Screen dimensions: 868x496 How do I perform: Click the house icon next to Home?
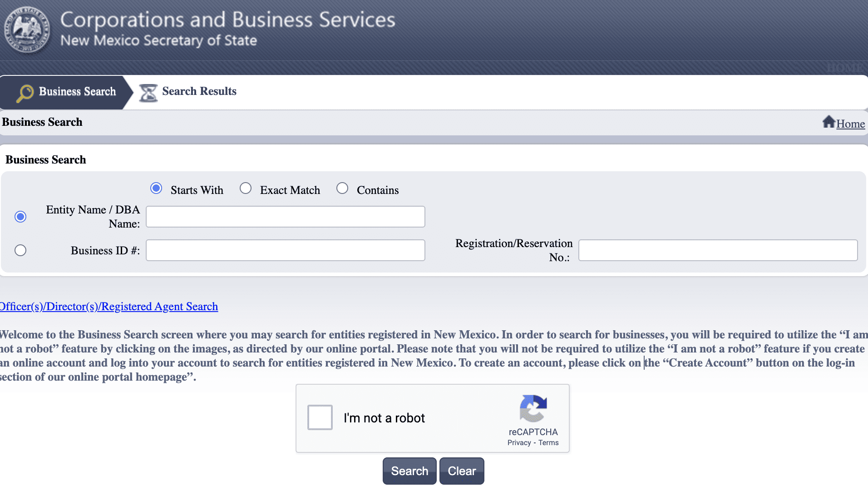[829, 121]
